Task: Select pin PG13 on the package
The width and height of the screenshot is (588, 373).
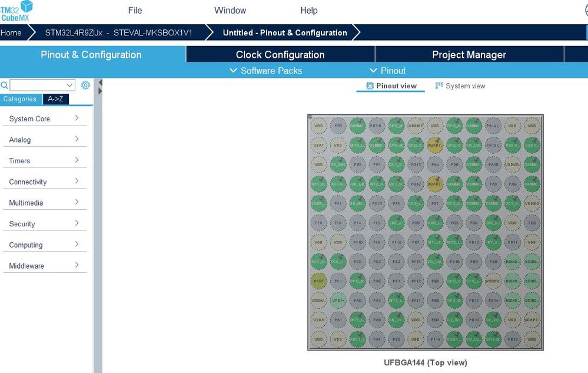Action: [416, 165]
